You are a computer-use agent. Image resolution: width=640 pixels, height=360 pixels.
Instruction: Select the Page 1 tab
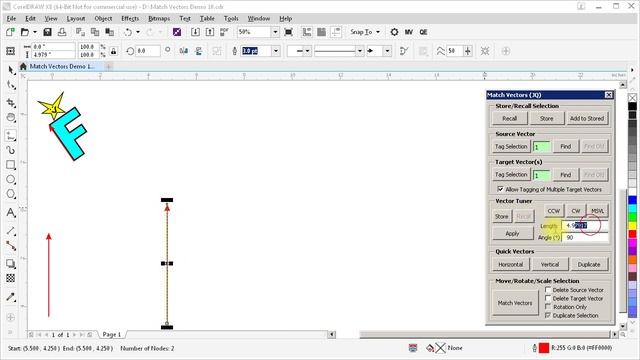click(x=111, y=334)
